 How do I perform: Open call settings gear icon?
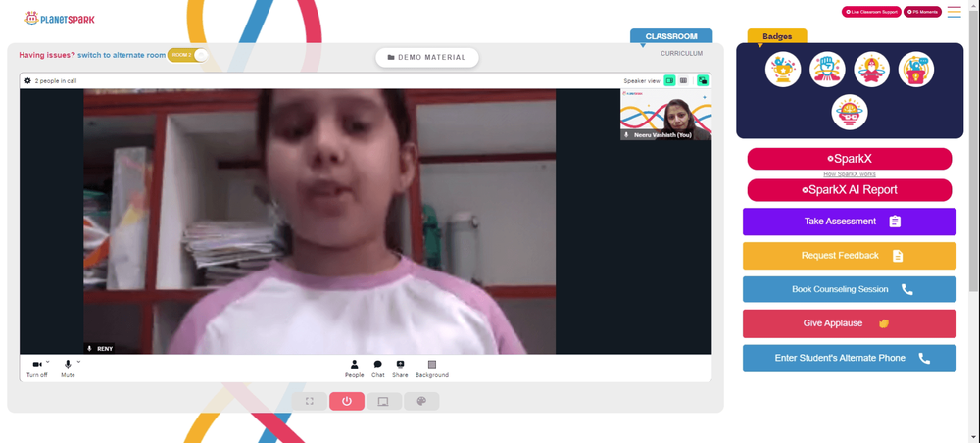27,80
